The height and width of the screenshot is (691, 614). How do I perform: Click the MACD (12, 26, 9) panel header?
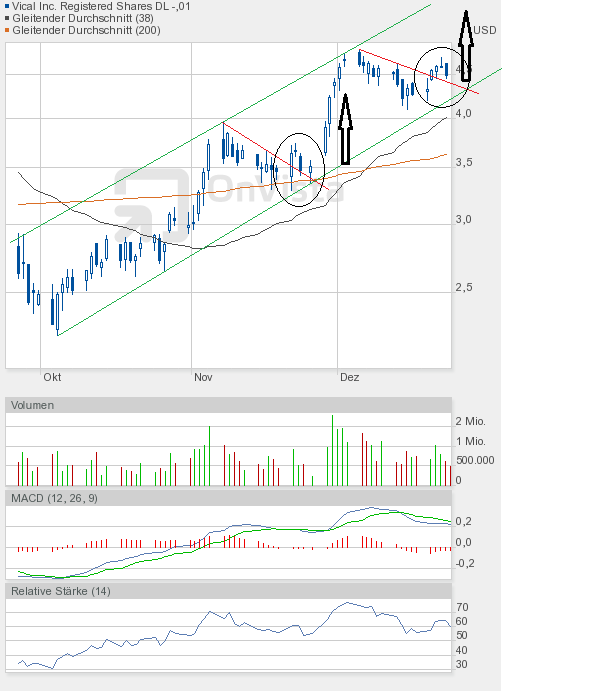pos(54,498)
